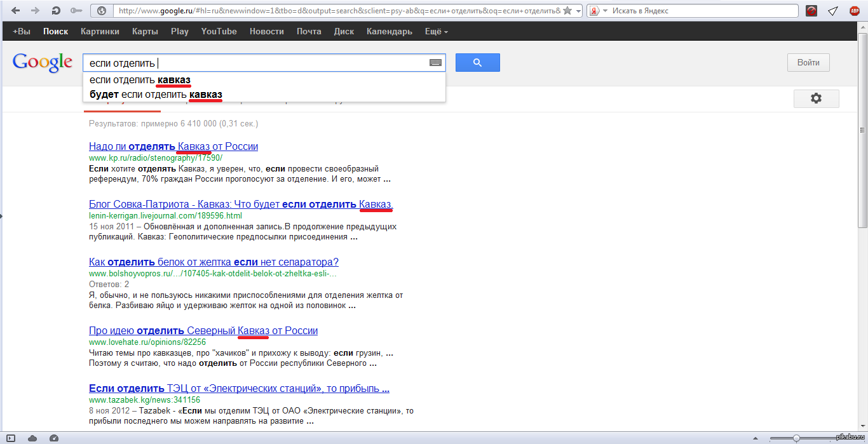Select Поиск in the Google bar
The width and height of the screenshot is (868, 444).
[56, 32]
